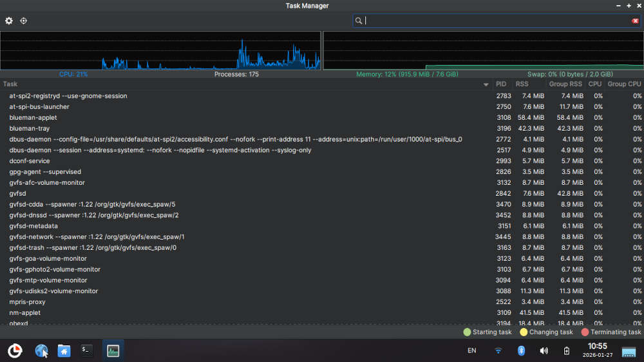Click the EN keyboard layout indicator

[x=471, y=350]
